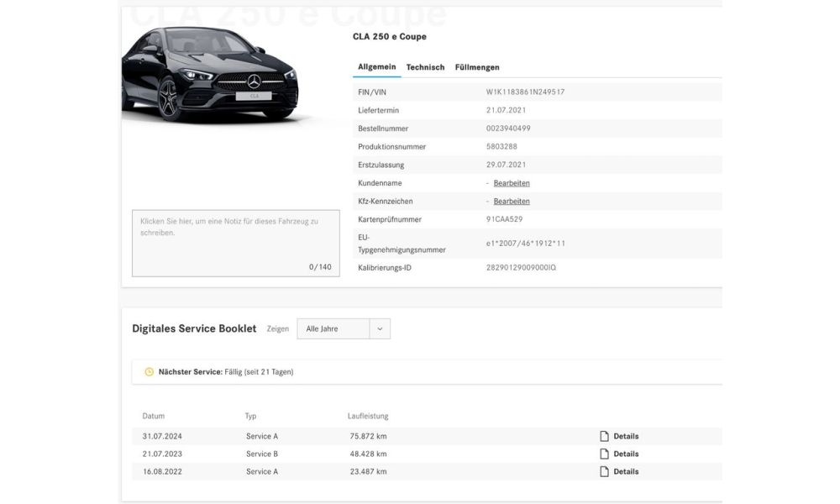The width and height of the screenshot is (840, 504).
Task: Click Bearbeiten link next to Kundenname
Action: click(512, 183)
